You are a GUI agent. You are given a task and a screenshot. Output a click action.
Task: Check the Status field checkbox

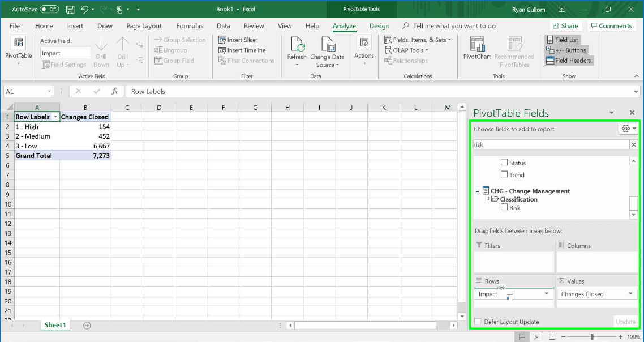504,163
